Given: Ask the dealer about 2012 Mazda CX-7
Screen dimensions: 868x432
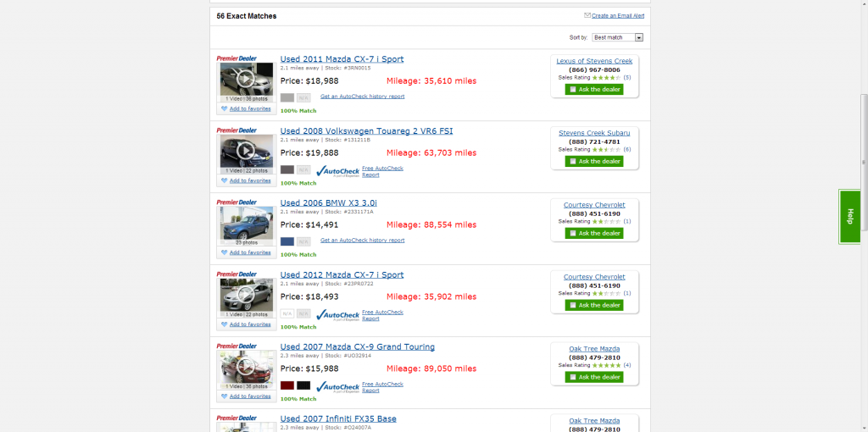Looking at the screenshot, I should (x=594, y=305).
